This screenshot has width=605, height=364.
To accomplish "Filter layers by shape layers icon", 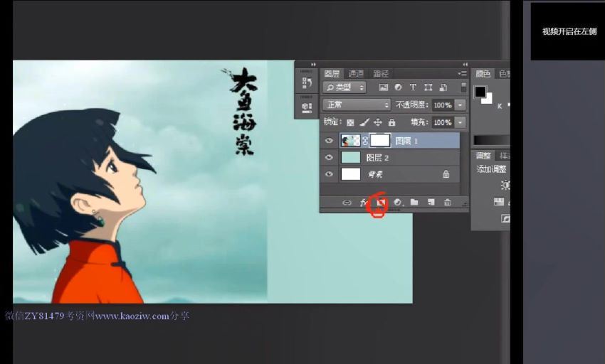I will (428, 87).
